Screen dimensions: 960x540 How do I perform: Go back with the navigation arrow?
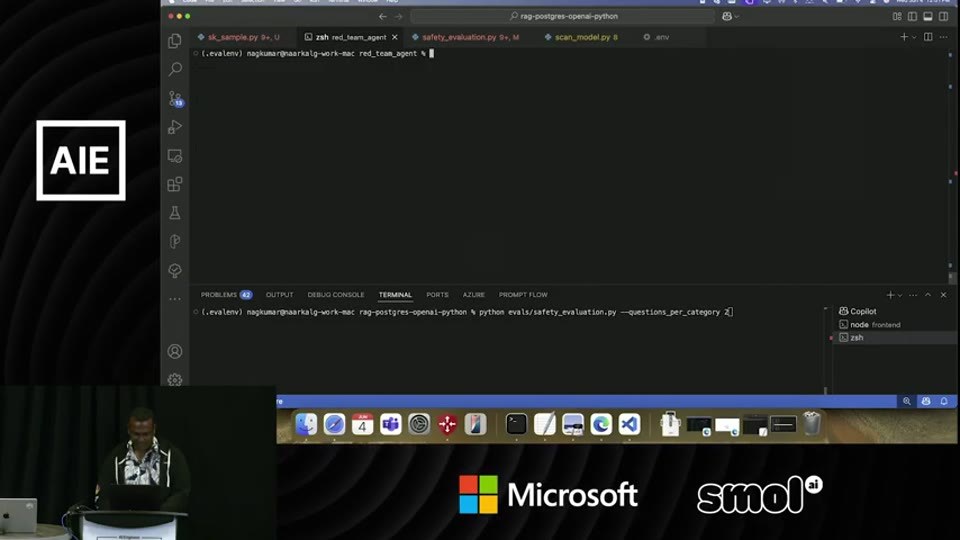click(383, 17)
